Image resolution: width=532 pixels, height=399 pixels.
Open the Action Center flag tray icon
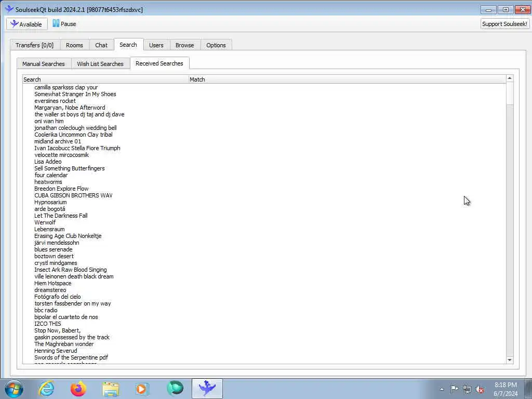(x=454, y=389)
